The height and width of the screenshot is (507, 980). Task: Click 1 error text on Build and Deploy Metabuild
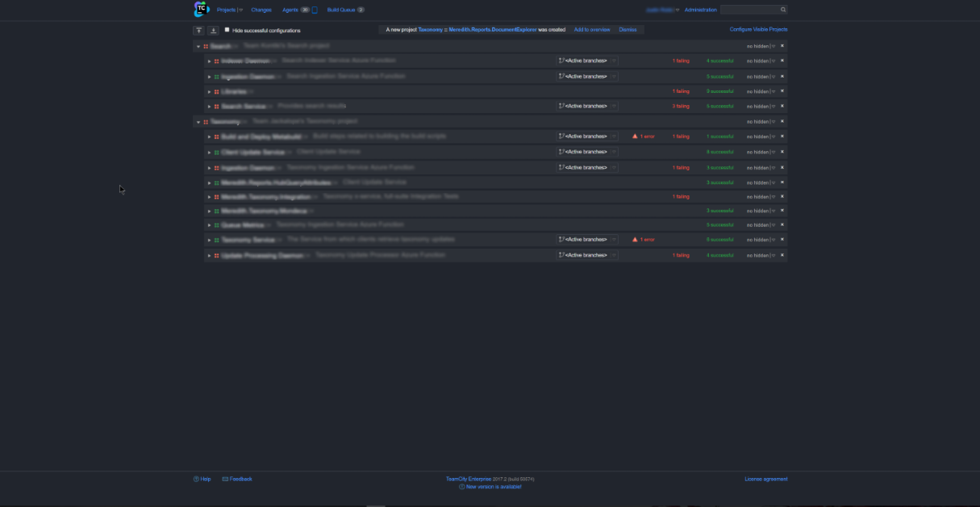(647, 136)
